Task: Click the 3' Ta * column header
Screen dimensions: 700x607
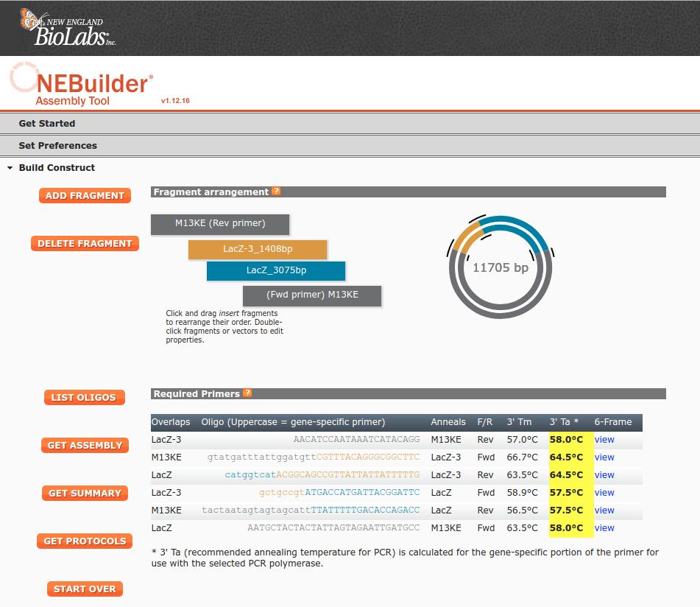Action: (564, 422)
